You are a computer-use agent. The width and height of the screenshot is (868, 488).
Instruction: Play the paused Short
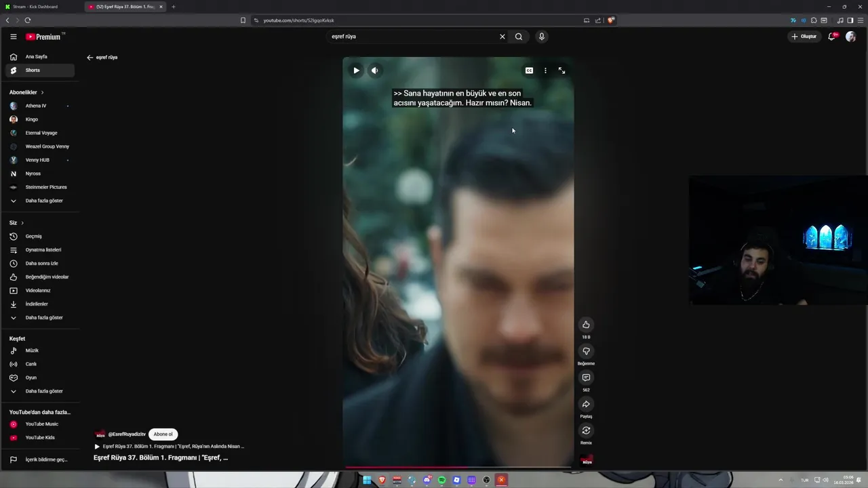[356, 70]
